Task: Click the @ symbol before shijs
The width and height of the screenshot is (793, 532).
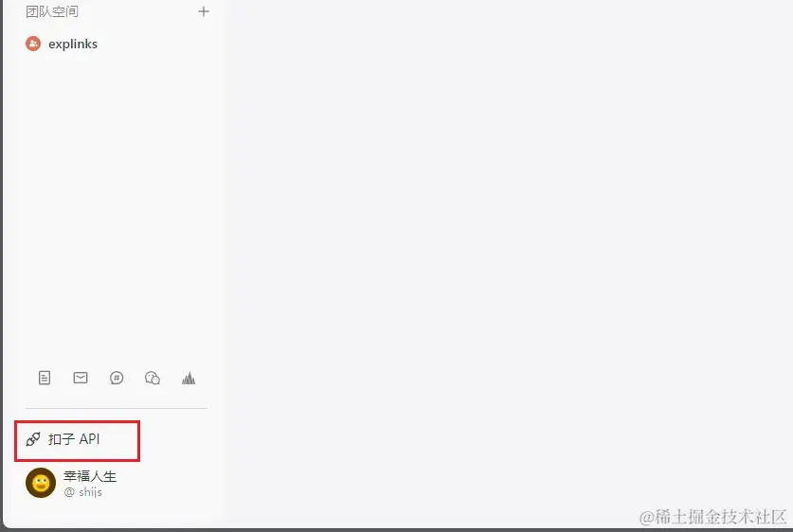Action: pos(69,492)
